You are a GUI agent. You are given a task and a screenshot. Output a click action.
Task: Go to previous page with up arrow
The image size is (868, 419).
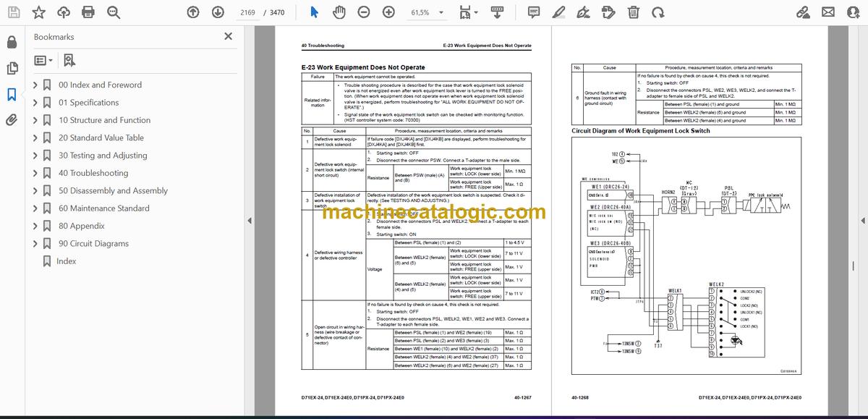tap(192, 12)
